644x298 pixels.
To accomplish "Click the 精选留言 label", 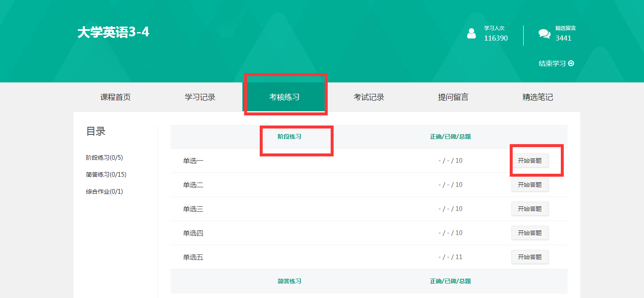I will point(565,28).
